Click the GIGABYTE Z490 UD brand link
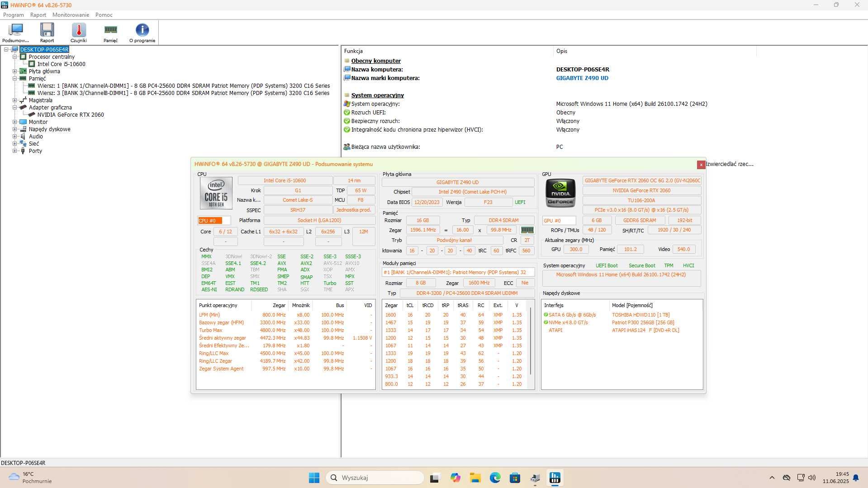Viewport: 868px width, 488px height. click(582, 78)
